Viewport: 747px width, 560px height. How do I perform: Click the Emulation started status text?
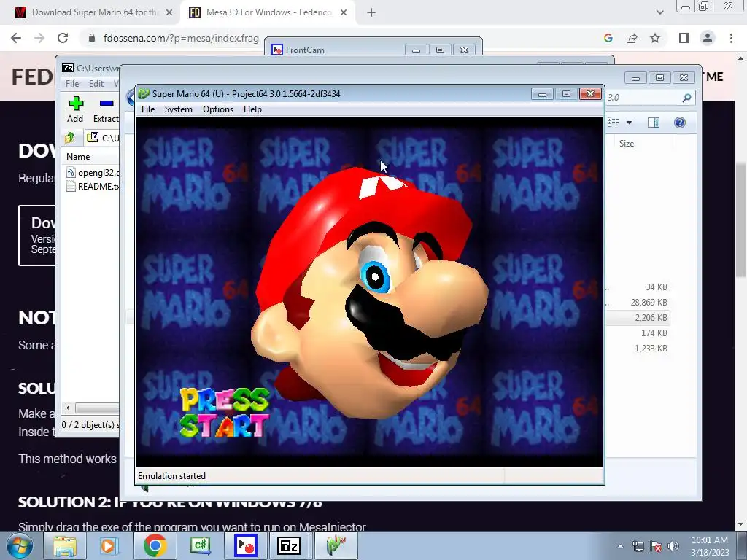click(x=171, y=475)
